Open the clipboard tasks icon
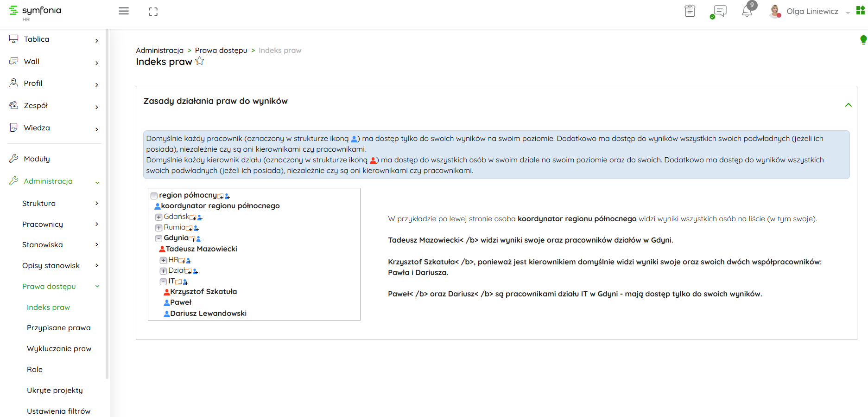This screenshot has height=417, width=868. pyautogui.click(x=690, y=11)
